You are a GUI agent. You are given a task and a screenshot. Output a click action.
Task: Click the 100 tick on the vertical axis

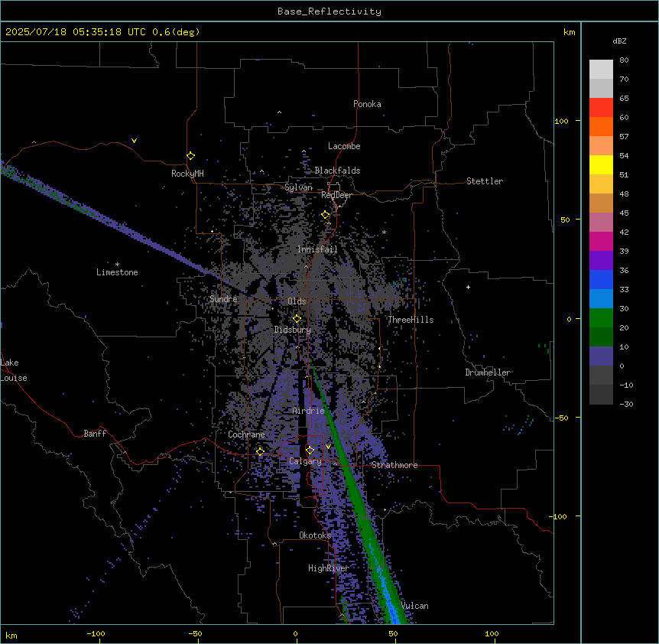(x=561, y=121)
